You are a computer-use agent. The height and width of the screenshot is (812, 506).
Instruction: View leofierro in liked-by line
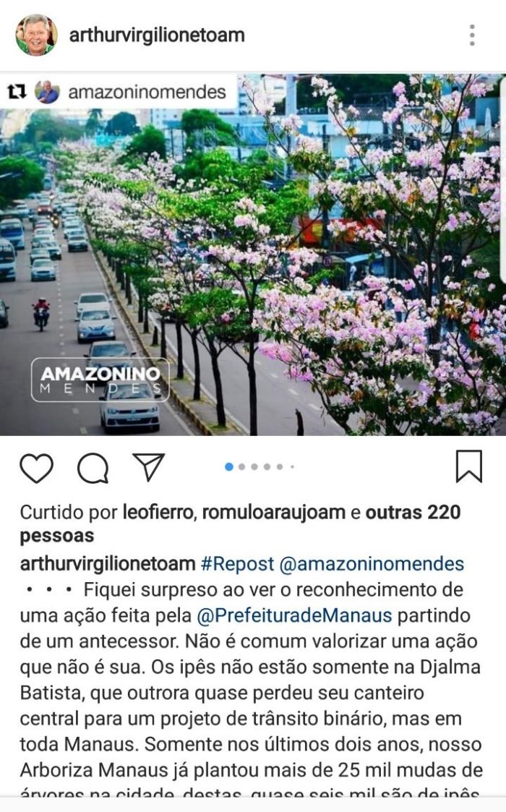pyautogui.click(x=158, y=512)
